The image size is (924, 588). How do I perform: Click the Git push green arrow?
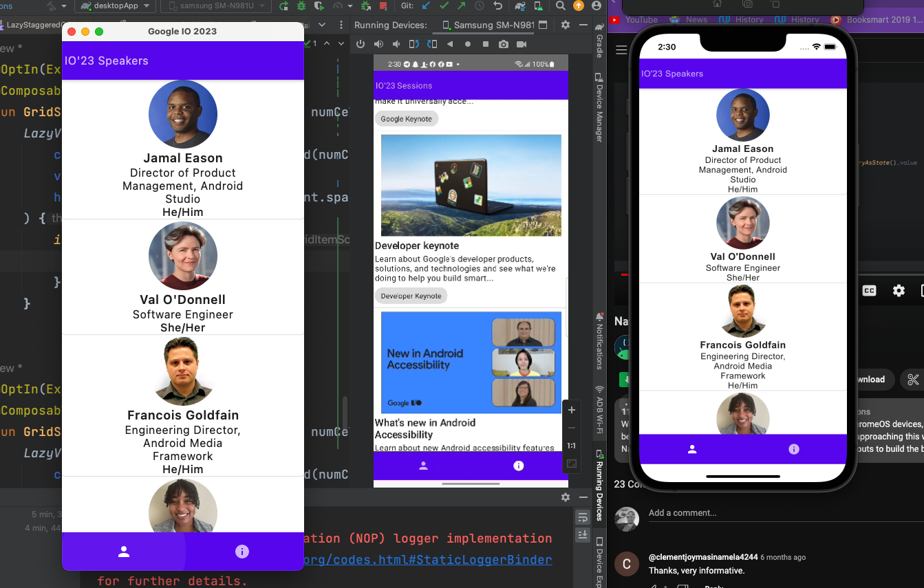tap(461, 6)
